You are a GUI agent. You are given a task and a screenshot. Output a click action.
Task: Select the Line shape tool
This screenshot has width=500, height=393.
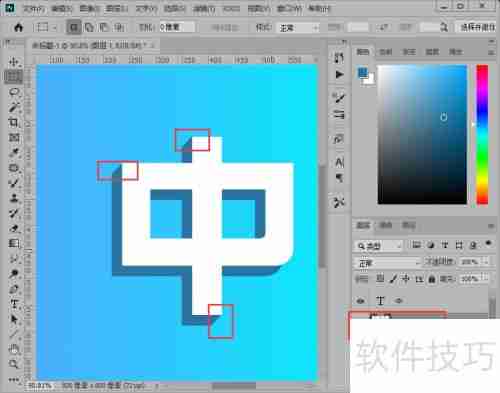pyautogui.click(x=14, y=334)
